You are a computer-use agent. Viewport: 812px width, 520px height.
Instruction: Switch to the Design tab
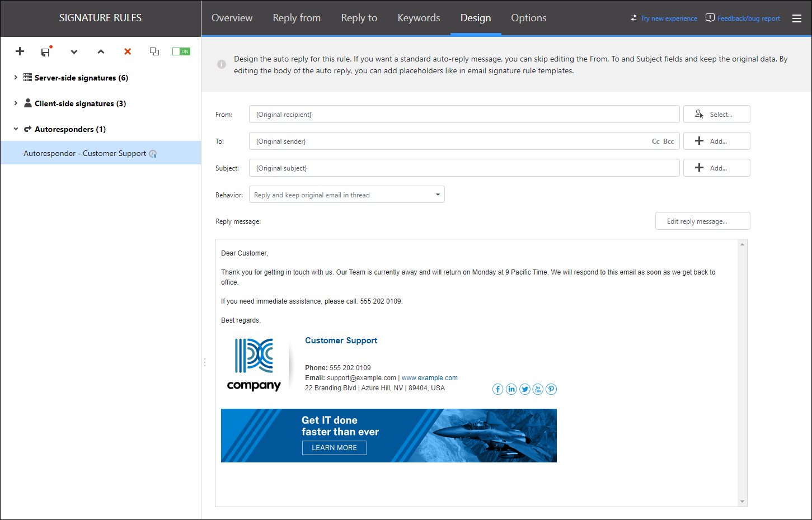(476, 18)
